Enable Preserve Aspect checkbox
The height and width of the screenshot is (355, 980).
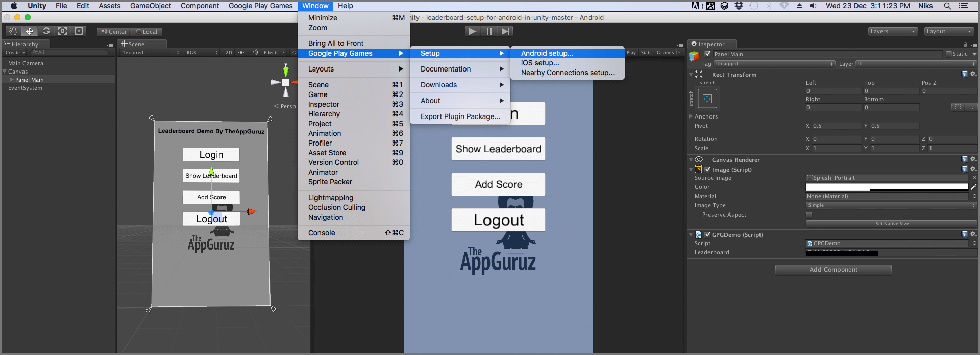pos(808,215)
